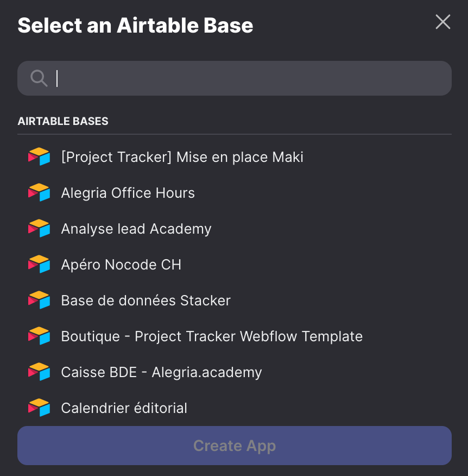Click the Airtable icon beside Mise en place Maki

point(39,156)
